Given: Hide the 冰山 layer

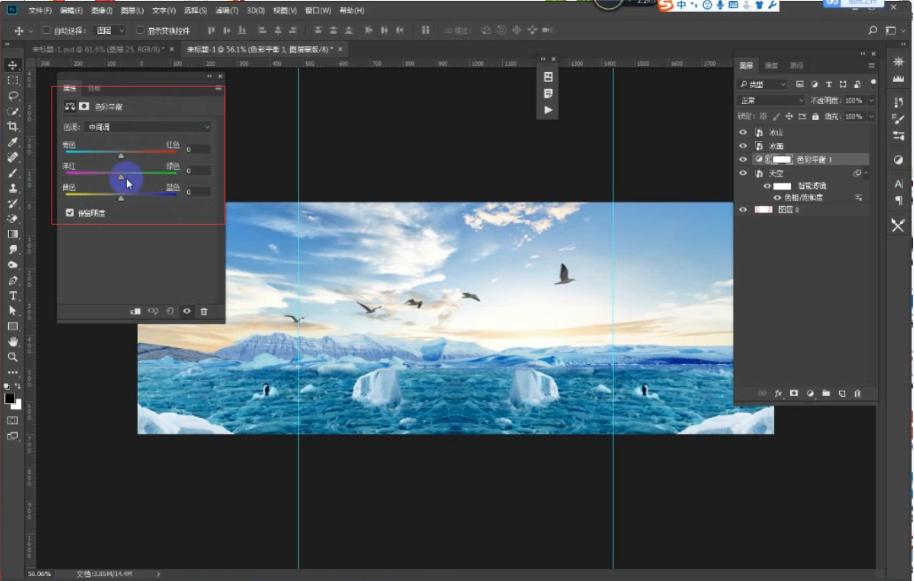Looking at the screenshot, I should tap(743, 134).
